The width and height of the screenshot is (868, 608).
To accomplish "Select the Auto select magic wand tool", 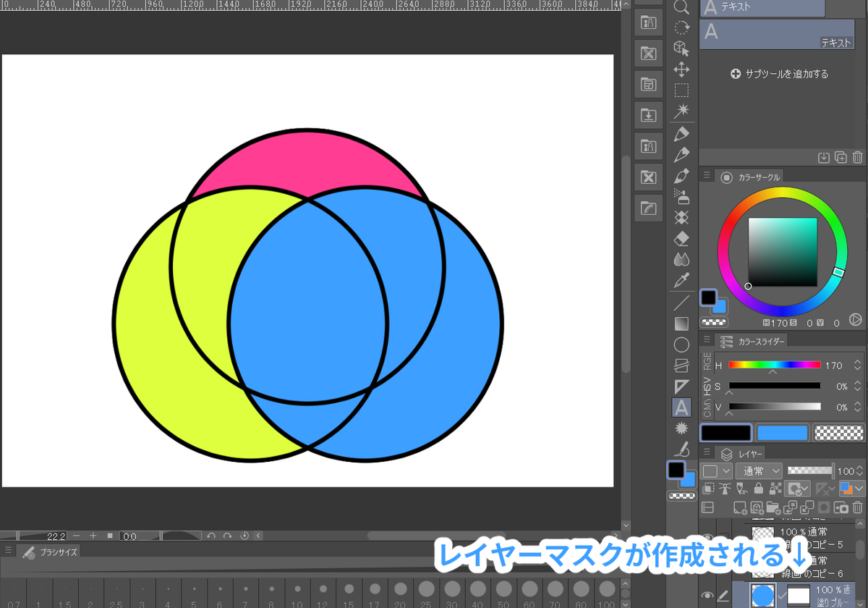I will [x=681, y=111].
